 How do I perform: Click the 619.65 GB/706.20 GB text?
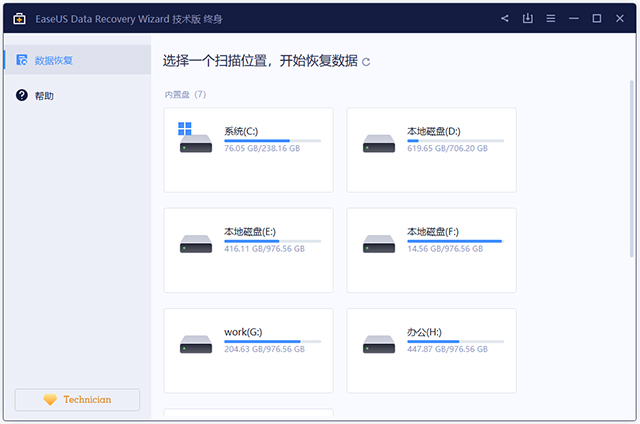point(447,149)
